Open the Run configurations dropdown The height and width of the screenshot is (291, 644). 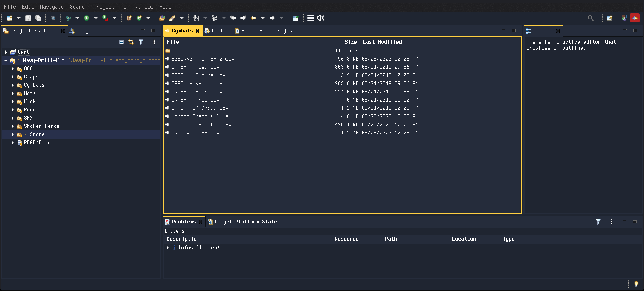pyautogui.click(x=96, y=18)
